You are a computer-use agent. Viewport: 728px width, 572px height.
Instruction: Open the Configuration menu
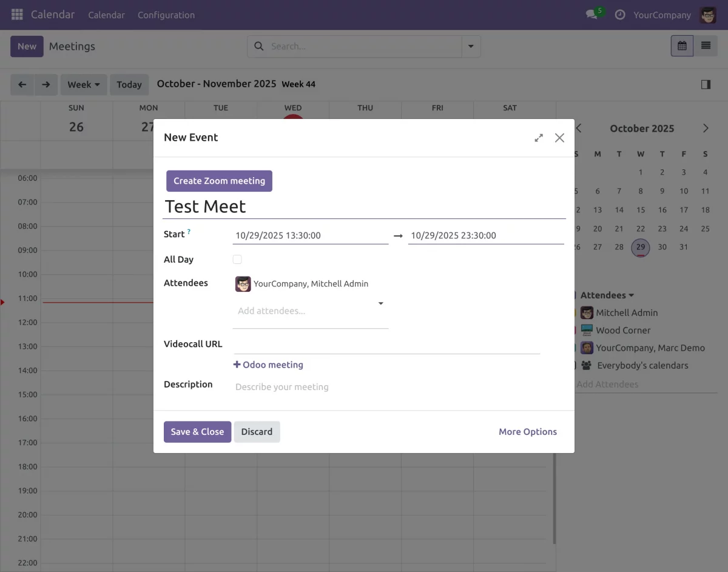pos(166,15)
